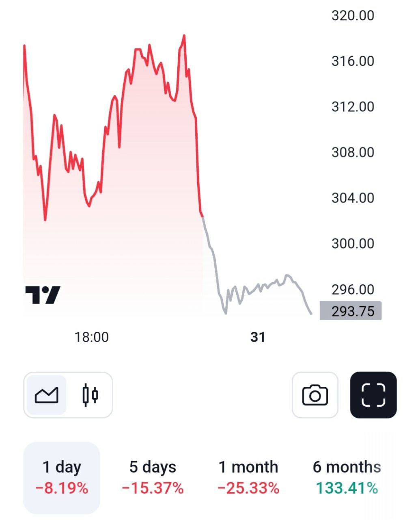Screen dimensions: 420x520
Task: Click the 31 date axis marker
Action: coord(258,337)
